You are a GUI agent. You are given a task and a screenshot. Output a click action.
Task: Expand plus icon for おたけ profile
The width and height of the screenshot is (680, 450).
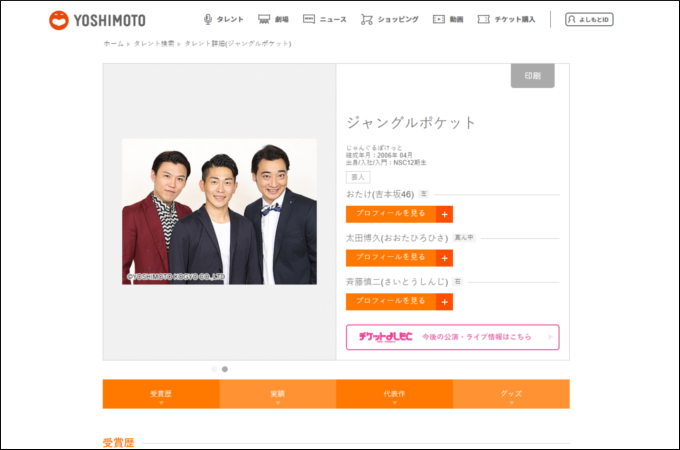pos(445,215)
